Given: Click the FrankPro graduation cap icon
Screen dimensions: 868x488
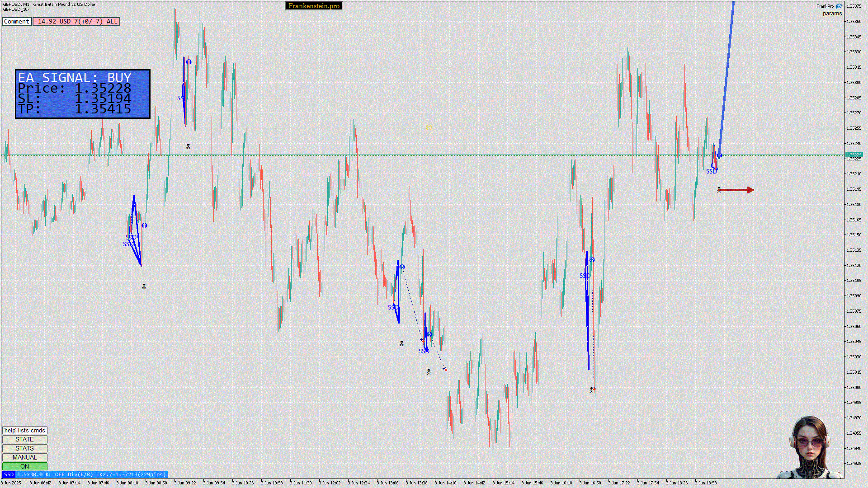Looking at the screenshot, I should click(x=839, y=6).
